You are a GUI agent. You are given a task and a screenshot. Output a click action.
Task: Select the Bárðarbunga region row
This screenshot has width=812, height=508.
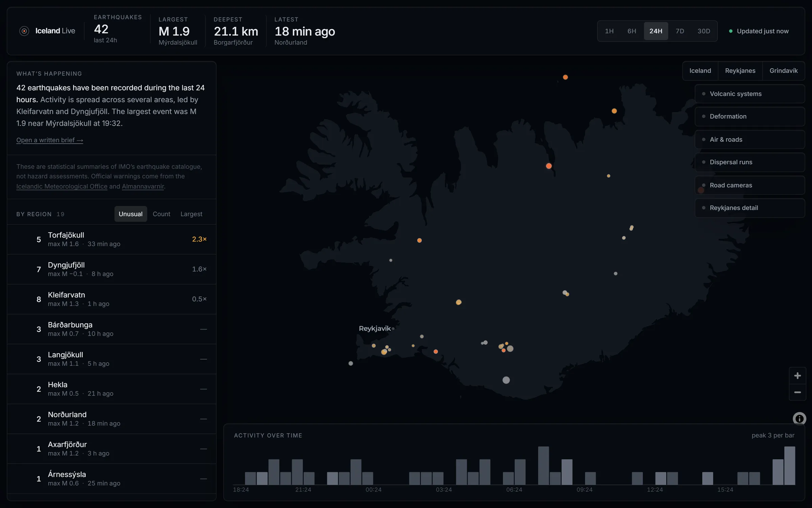(x=112, y=329)
